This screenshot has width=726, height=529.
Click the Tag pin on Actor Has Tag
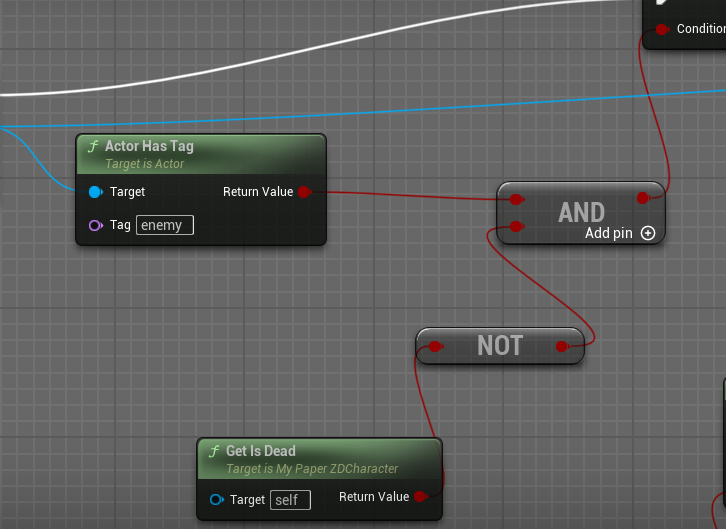95,225
